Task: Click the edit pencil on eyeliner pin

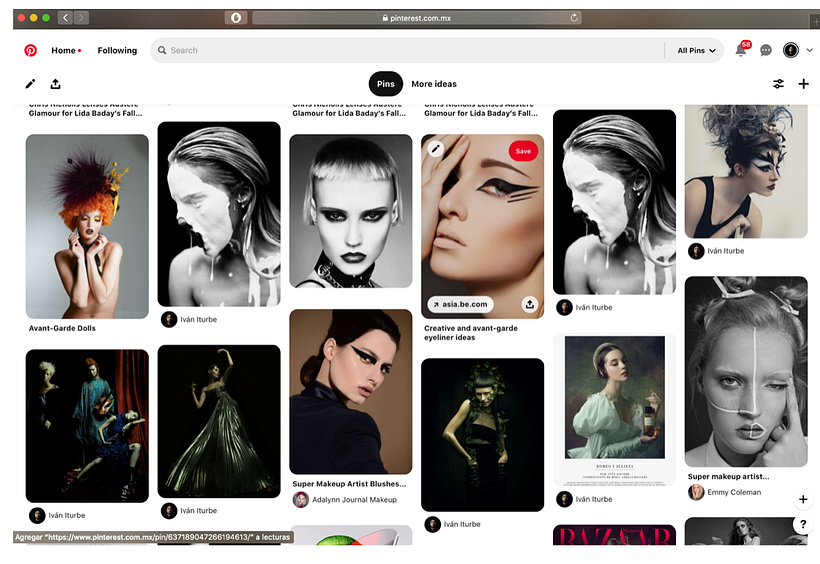Action: [x=435, y=149]
